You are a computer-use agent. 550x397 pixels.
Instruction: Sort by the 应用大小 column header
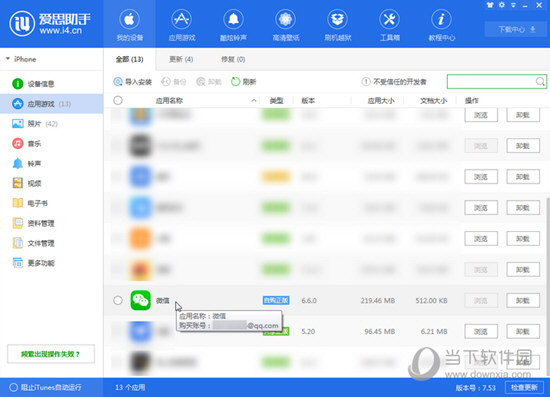(381, 101)
